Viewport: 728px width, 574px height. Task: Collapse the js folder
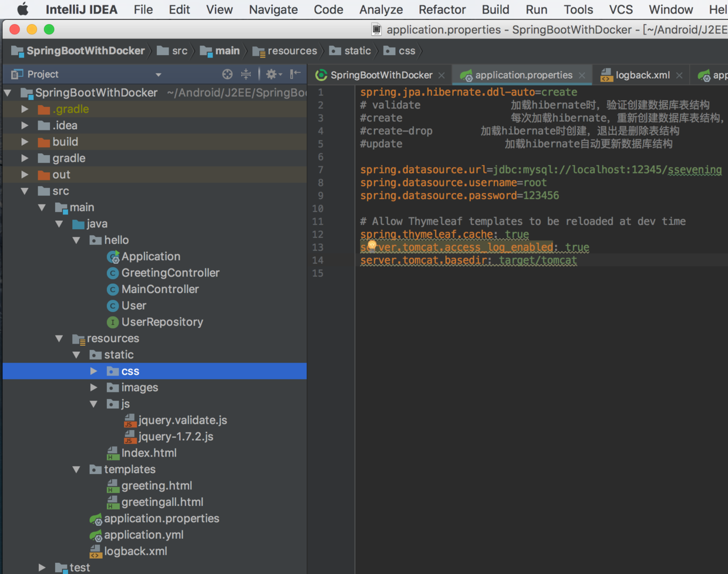click(x=93, y=404)
